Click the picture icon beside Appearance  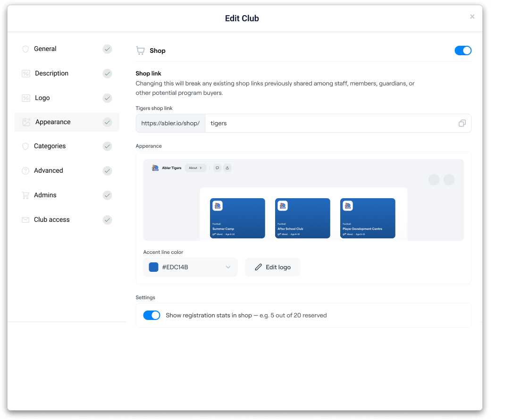tap(26, 122)
